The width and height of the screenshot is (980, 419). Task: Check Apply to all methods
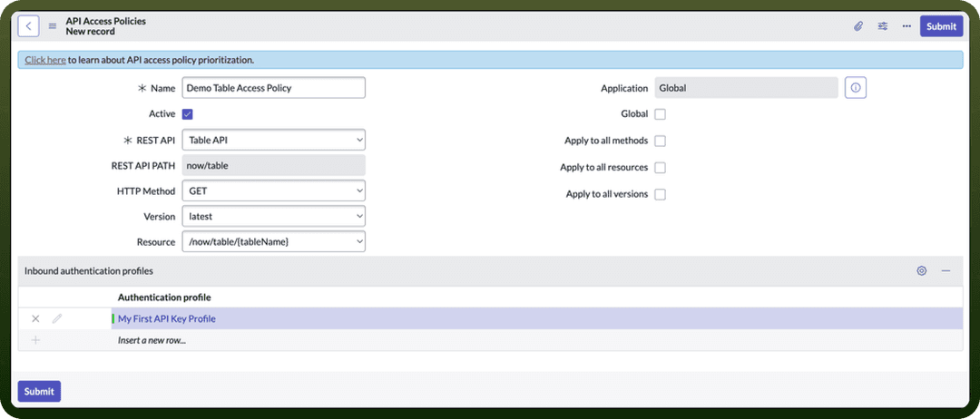(x=660, y=141)
